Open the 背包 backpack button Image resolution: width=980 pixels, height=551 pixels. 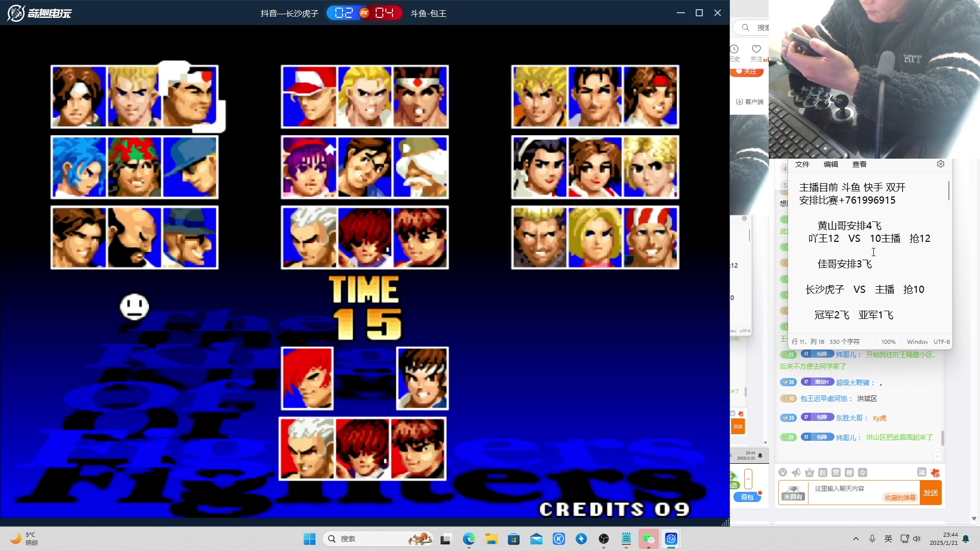(x=747, y=497)
